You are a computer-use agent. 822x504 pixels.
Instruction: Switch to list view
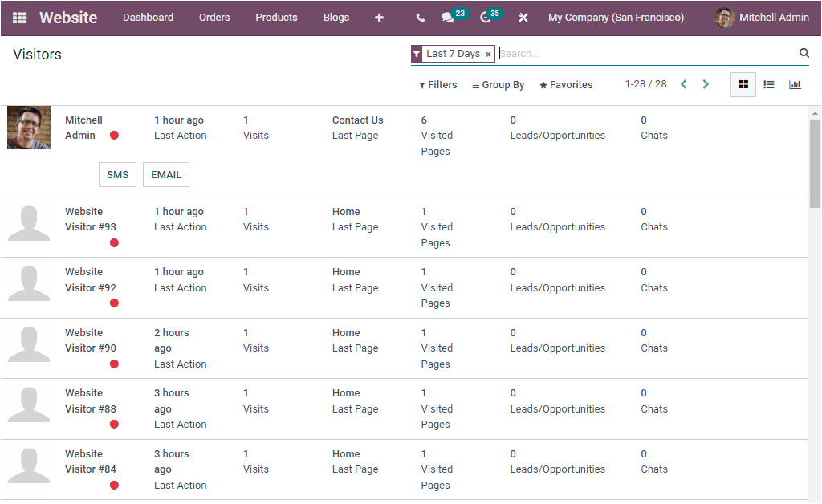click(x=768, y=84)
